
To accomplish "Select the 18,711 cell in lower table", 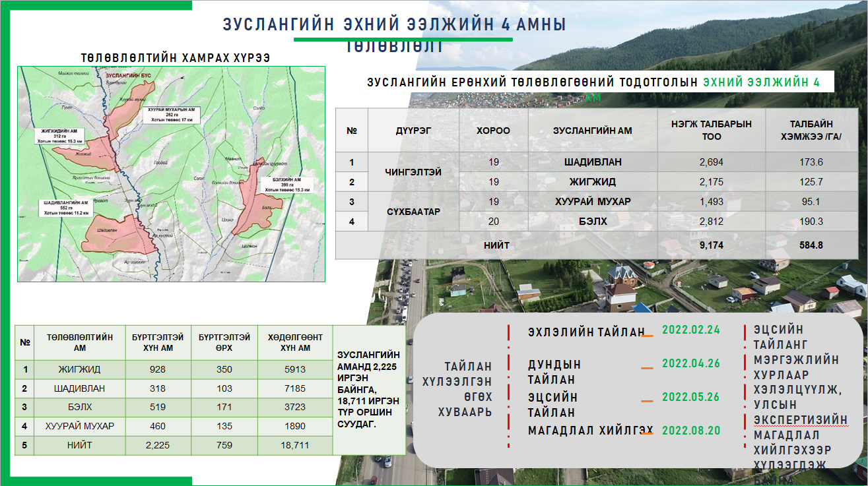I will tap(294, 445).
